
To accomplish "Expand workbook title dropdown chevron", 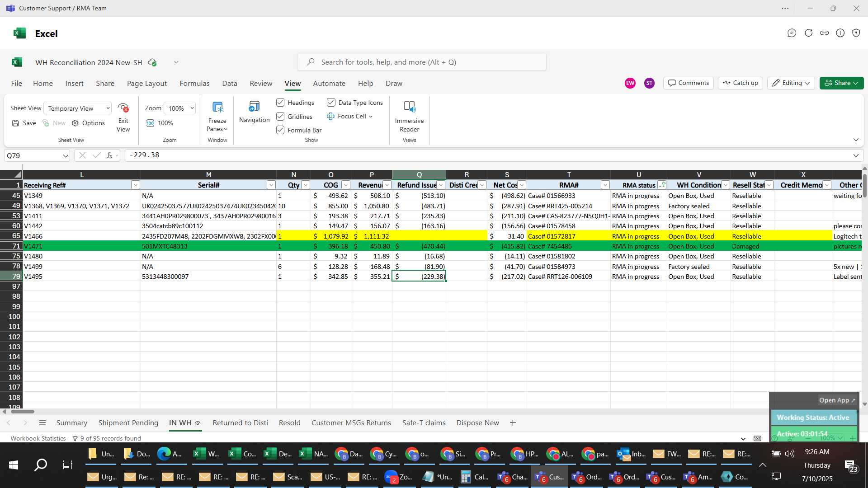I will [176, 62].
